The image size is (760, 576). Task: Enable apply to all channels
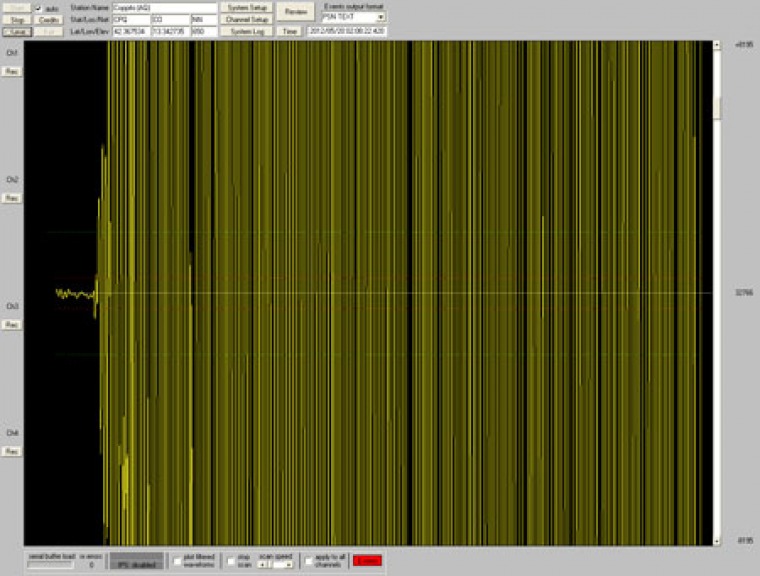[x=309, y=561]
